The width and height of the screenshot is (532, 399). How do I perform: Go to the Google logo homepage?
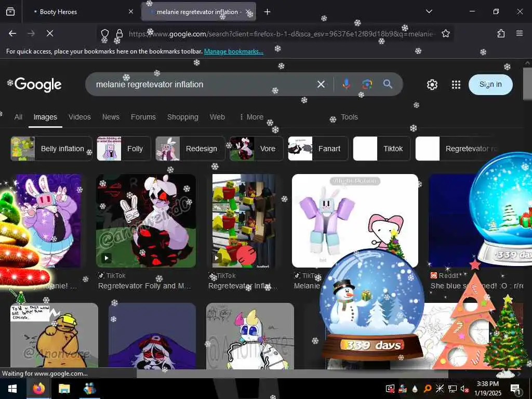(x=38, y=85)
